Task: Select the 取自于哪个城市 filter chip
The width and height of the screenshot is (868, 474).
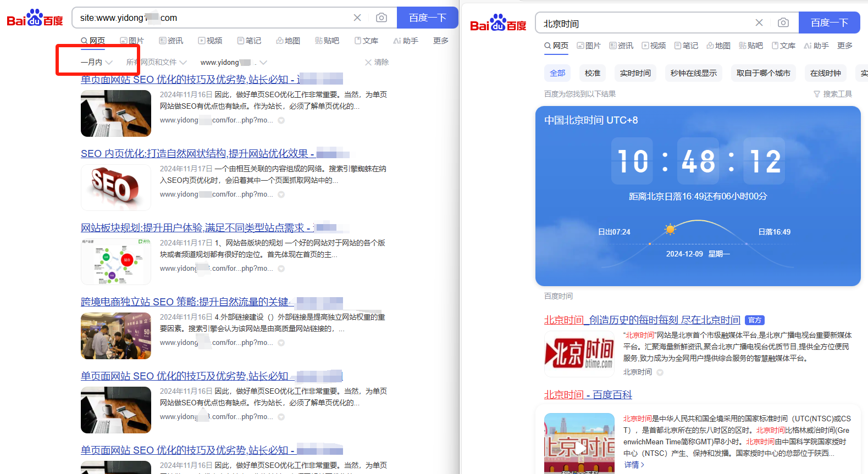Action: 764,73
